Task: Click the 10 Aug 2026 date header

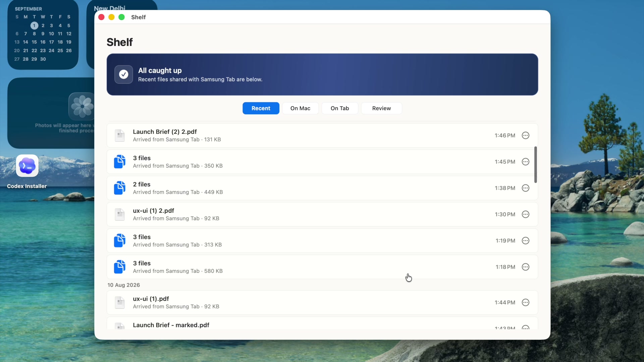Action: coord(124,285)
